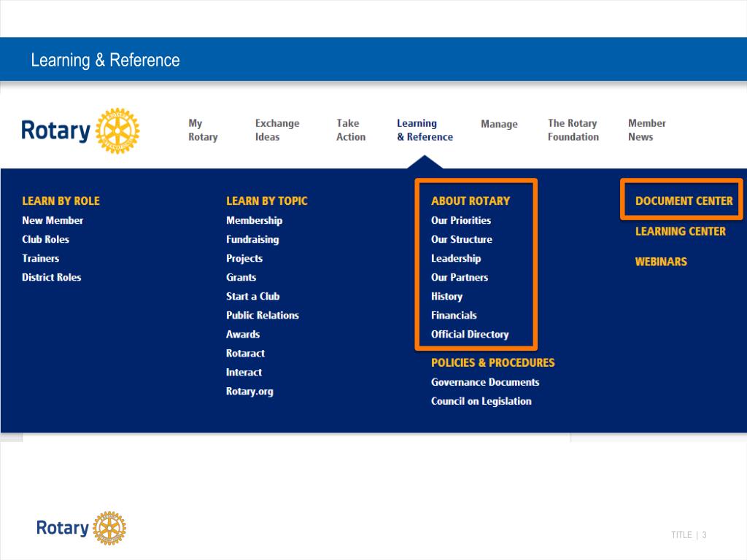The image size is (747, 560).
Task: Open the Webinars link
Action: [661, 262]
